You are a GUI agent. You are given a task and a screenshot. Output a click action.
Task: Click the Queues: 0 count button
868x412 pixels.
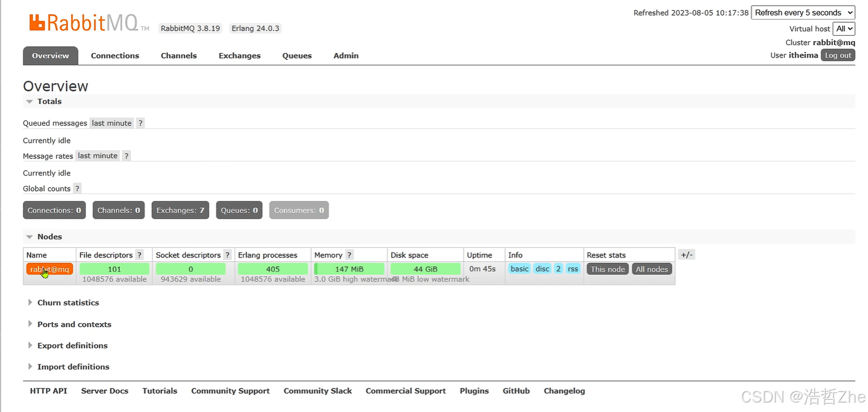(239, 210)
